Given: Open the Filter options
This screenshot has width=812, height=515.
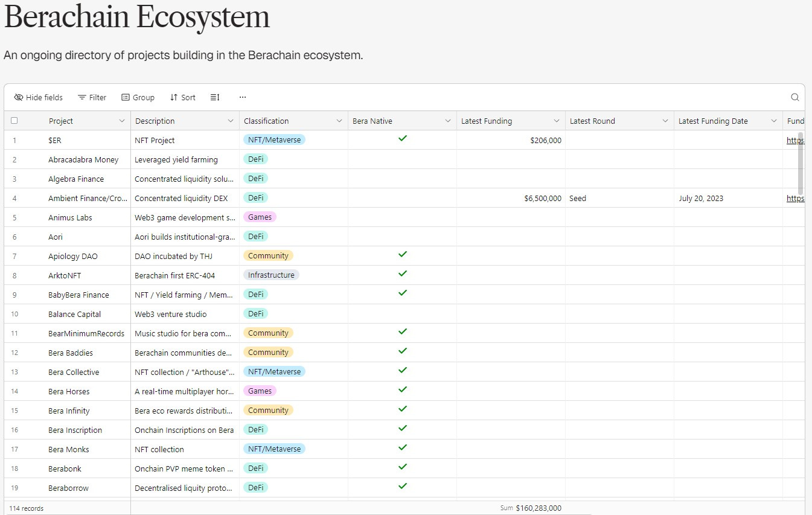Looking at the screenshot, I should click(92, 97).
